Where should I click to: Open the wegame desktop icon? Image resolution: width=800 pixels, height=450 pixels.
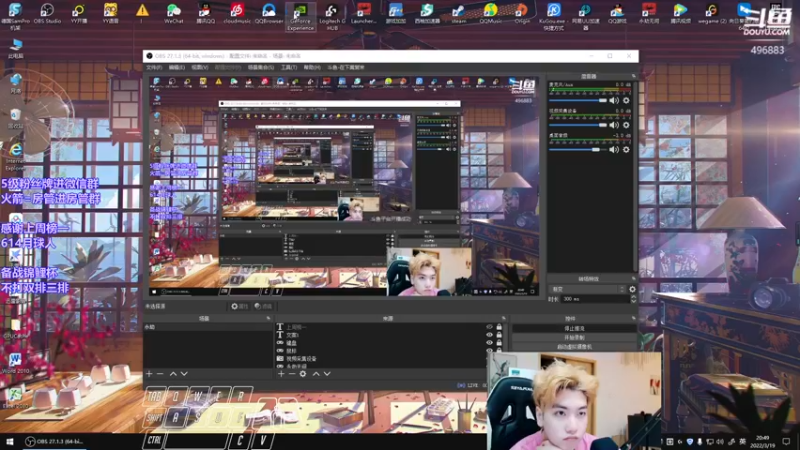click(711, 13)
